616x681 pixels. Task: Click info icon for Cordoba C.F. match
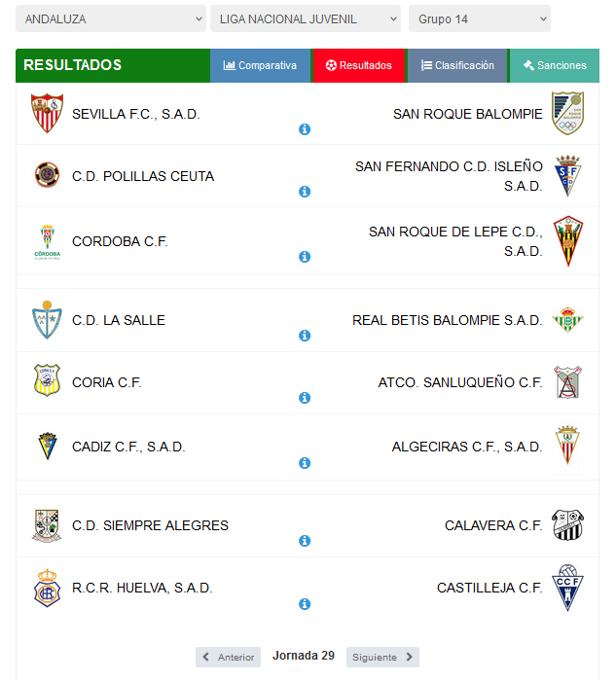[x=305, y=257]
